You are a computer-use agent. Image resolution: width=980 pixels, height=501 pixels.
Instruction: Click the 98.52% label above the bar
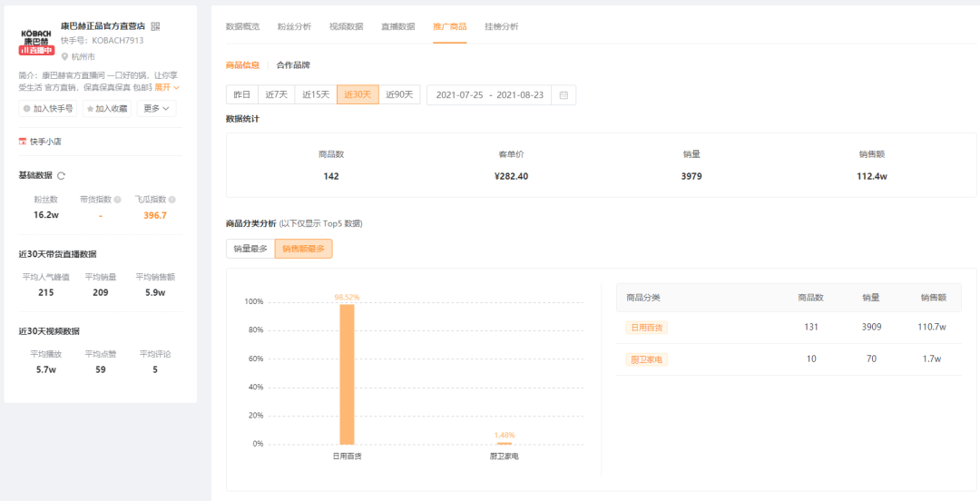click(347, 297)
